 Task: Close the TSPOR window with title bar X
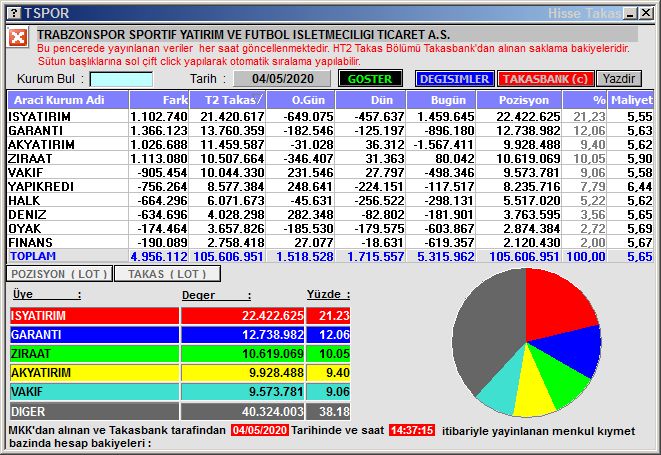(x=646, y=13)
